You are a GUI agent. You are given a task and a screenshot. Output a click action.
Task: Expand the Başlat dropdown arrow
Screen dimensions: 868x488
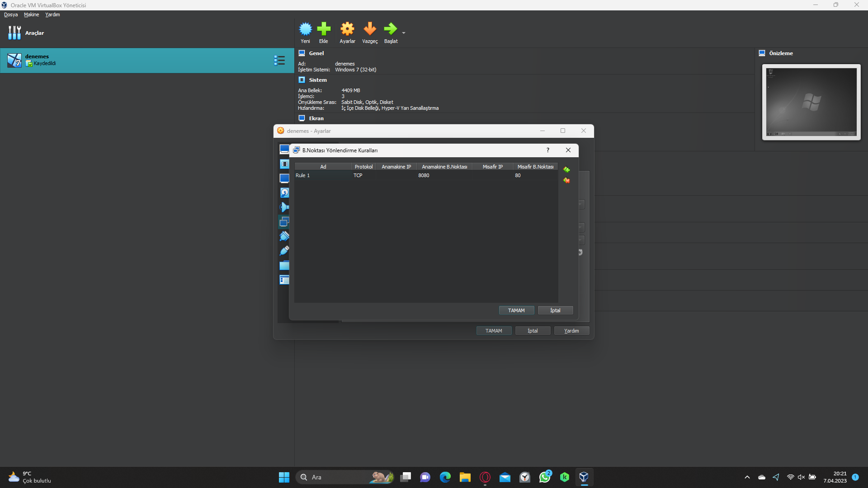click(404, 33)
